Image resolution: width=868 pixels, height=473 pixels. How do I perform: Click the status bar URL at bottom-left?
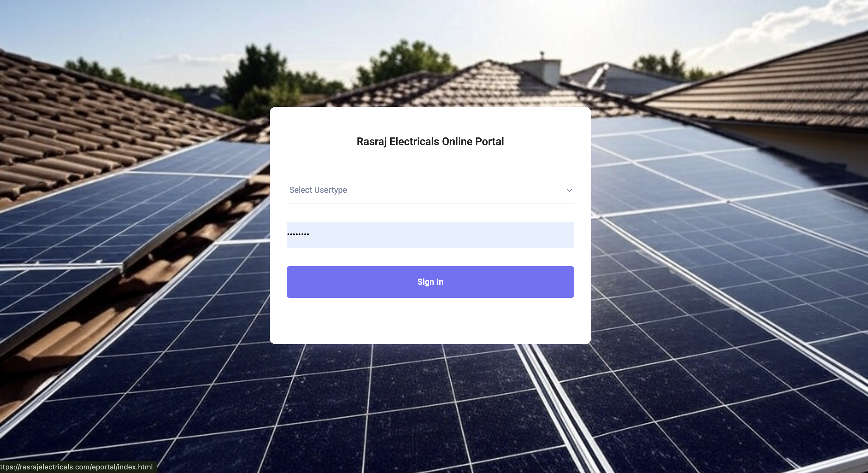pos(77,467)
